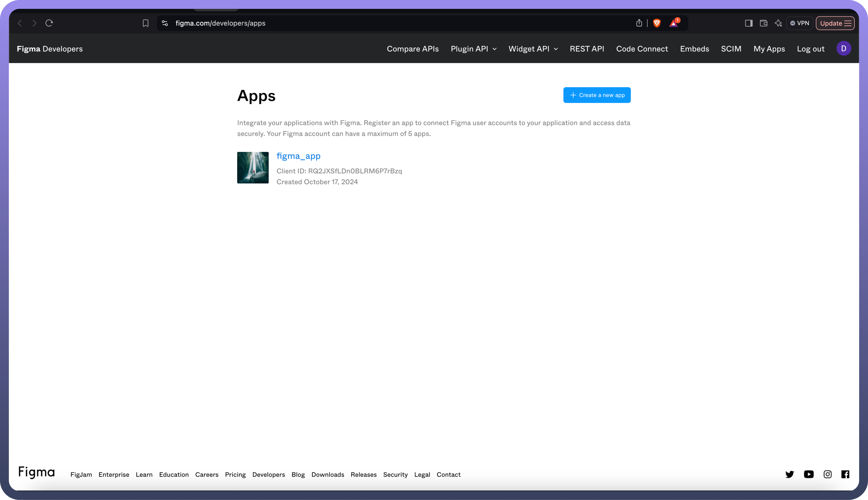Open site settings icon beside URL
Screen dimensions: 868x500
click(x=165, y=23)
